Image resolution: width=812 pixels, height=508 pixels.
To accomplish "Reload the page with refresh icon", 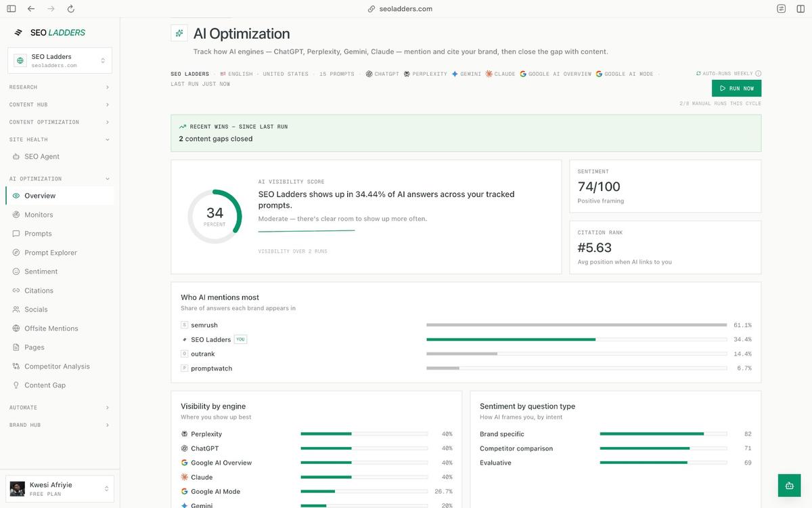I will point(70,9).
